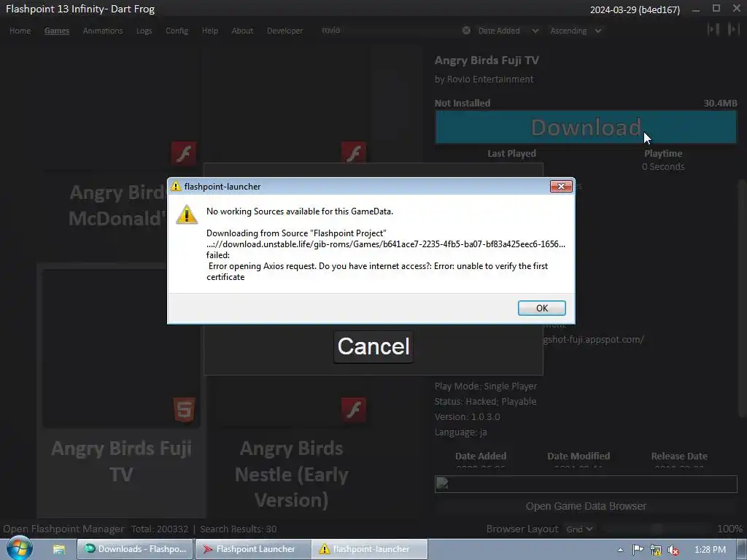Viewport: 747px width, 560px height.
Task: Click the 100% zoom value in status bar
Action: pos(729,529)
